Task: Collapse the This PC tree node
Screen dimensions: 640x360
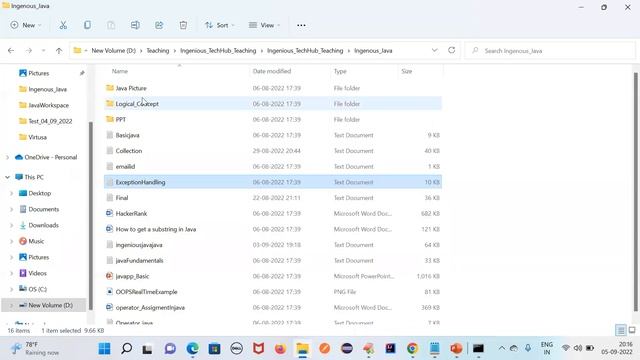Action: pyautogui.click(x=7, y=177)
